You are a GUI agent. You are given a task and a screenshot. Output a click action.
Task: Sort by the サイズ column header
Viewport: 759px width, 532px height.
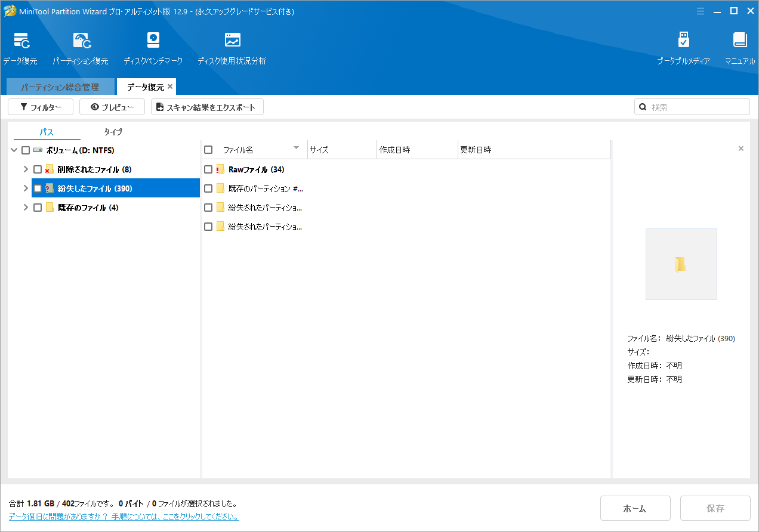343,150
